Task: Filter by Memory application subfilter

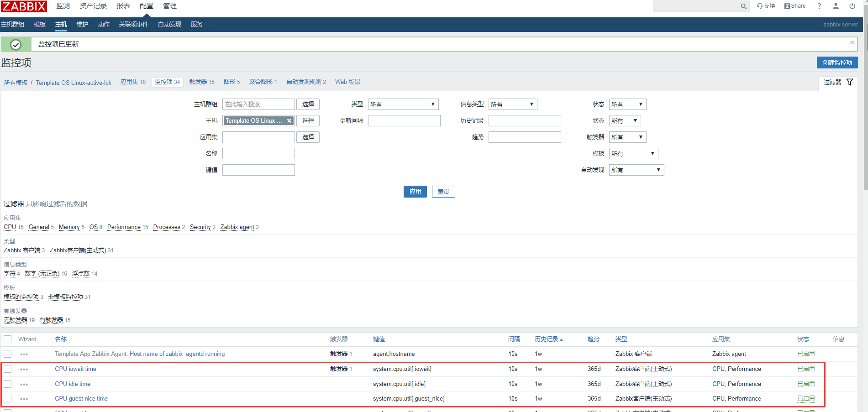Action: (69, 227)
